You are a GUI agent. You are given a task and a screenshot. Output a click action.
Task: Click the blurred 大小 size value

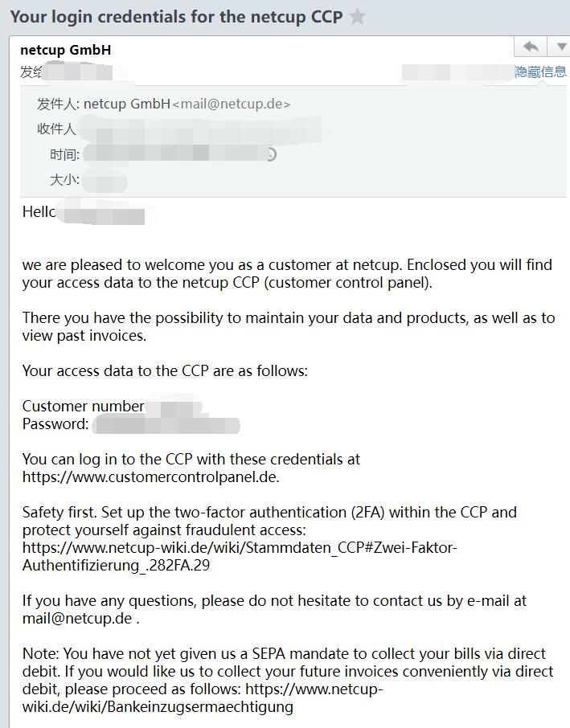(x=104, y=180)
